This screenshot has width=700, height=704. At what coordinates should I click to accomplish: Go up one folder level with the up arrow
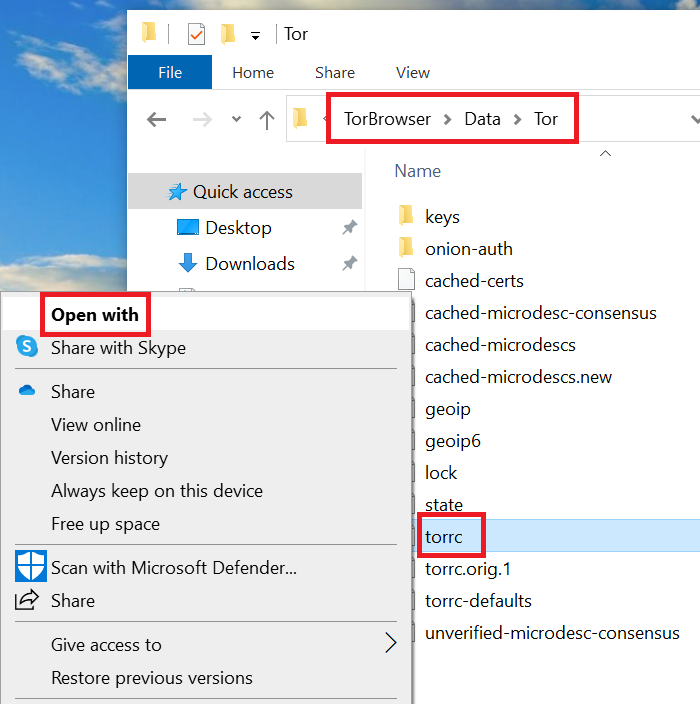[x=267, y=120]
